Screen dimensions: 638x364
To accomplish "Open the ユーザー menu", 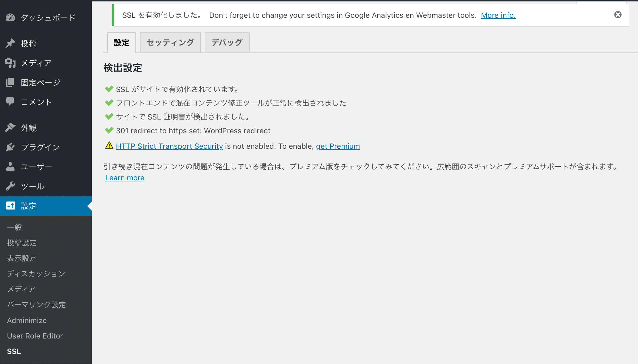I will tap(46, 167).
